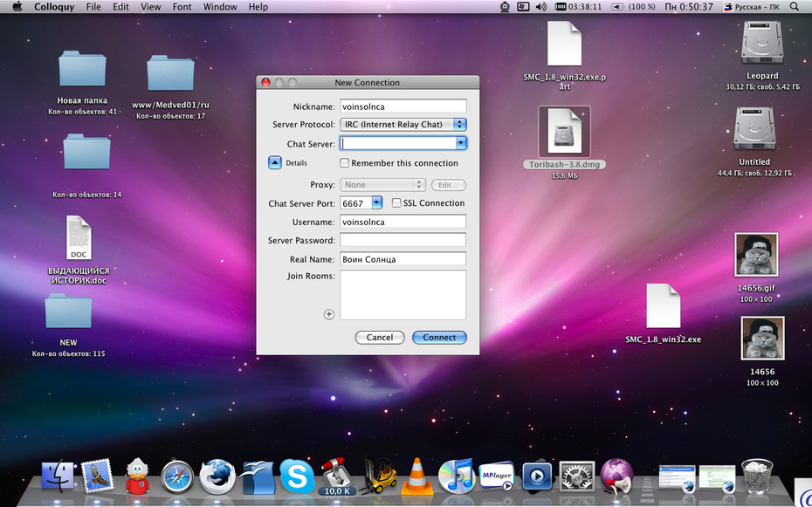This screenshot has height=507, width=812.
Task: Open the Font menu
Action: pos(182,7)
